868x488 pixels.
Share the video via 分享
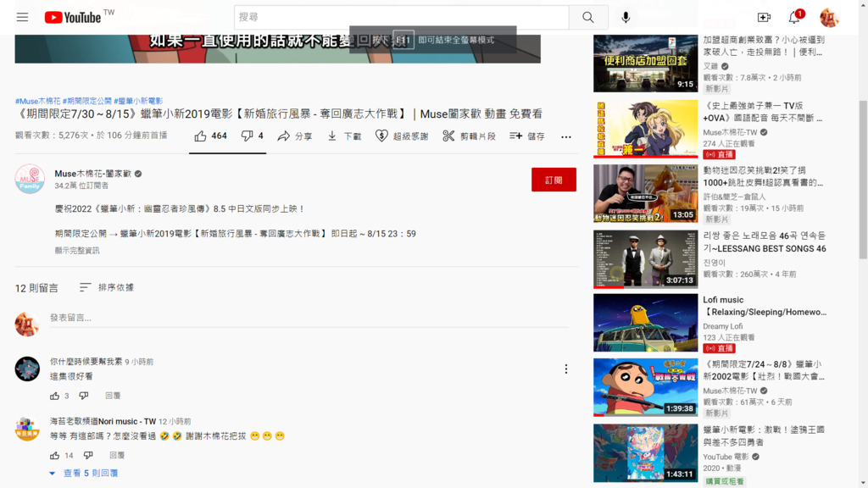(295, 136)
